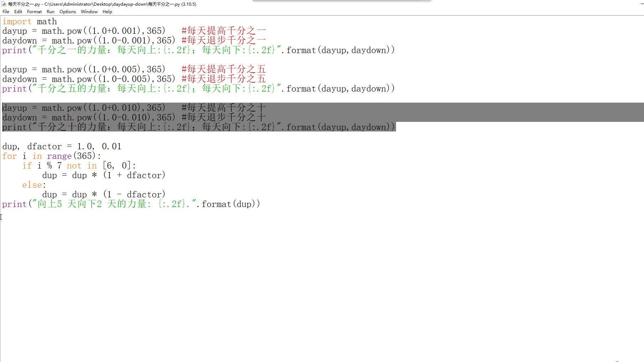Open the Run menu
The width and height of the screenshot is (644, 362).
51,11
